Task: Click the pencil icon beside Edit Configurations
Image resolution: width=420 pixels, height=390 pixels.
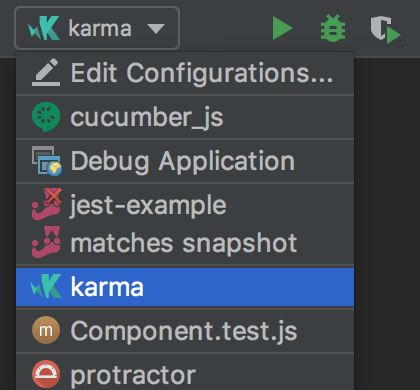Action: 46,72
